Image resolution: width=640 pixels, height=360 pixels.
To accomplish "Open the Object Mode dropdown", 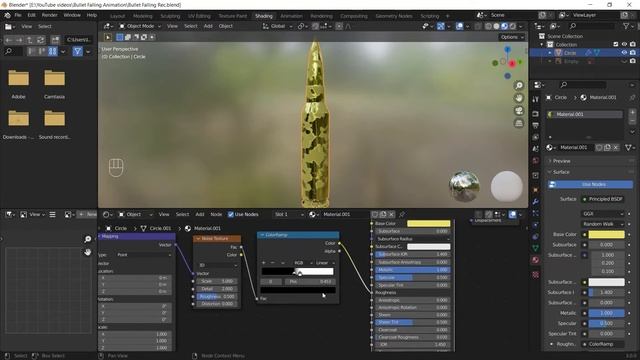I will coord(140,26).
